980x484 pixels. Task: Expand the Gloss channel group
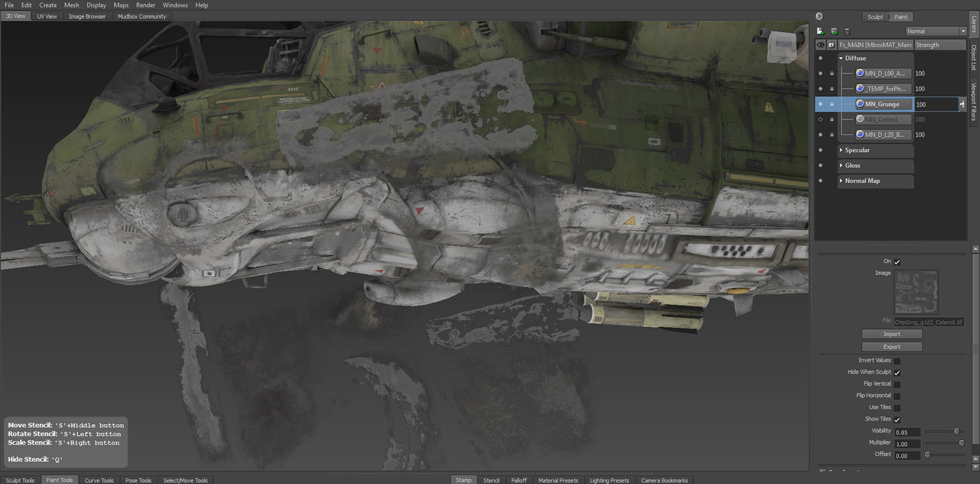click(841, 165)
